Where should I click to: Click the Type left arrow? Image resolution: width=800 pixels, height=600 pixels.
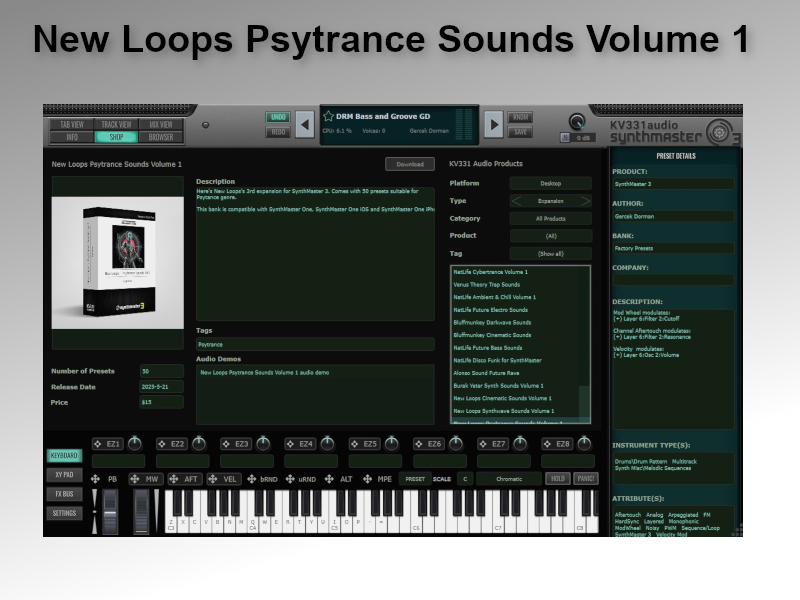pyautogui.click(x=516, y=201)
